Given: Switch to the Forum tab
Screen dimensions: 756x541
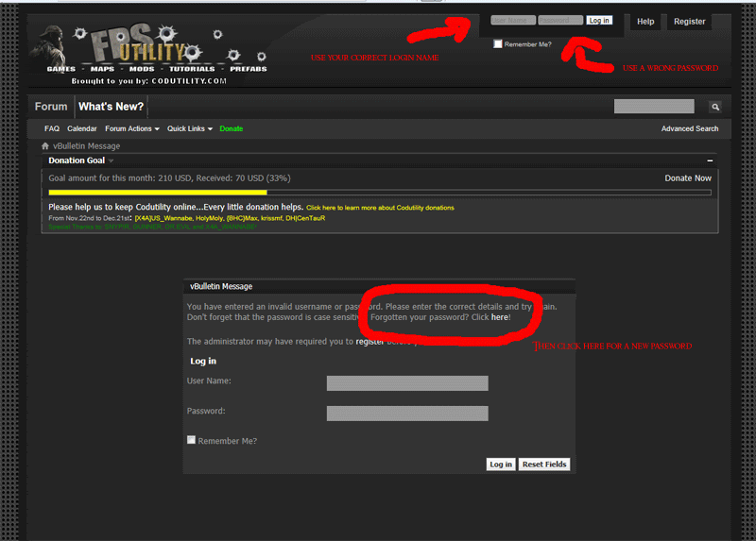Looking at the screenshot, I should (51, 107).
